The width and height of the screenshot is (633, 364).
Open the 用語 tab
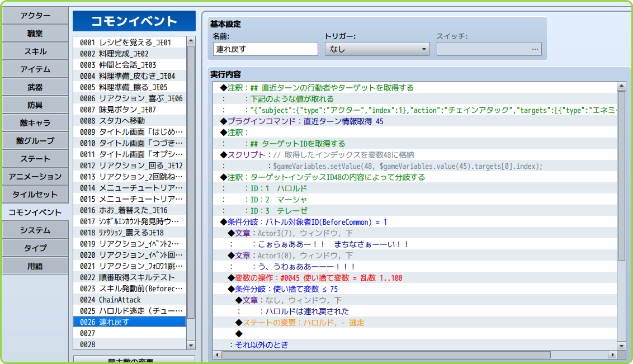pos(35,266)
